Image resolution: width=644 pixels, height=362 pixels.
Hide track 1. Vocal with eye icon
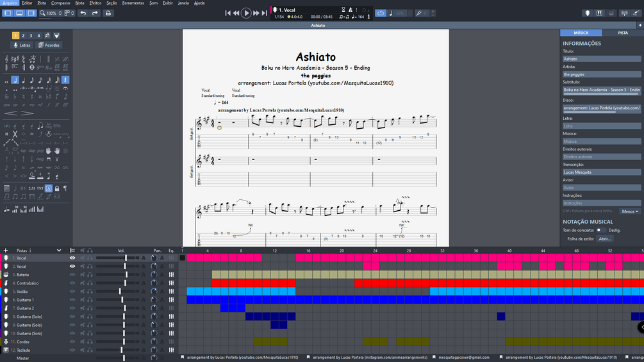72,258
